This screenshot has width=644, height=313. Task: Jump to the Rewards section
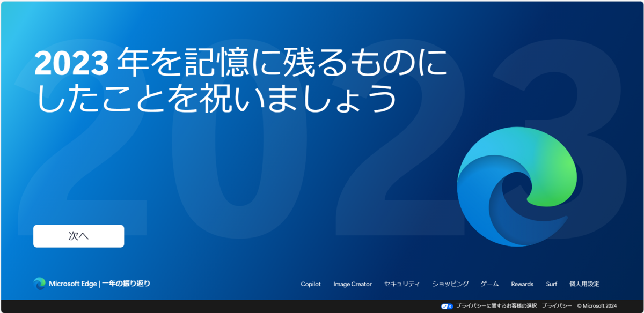click(x=522, y=284)
